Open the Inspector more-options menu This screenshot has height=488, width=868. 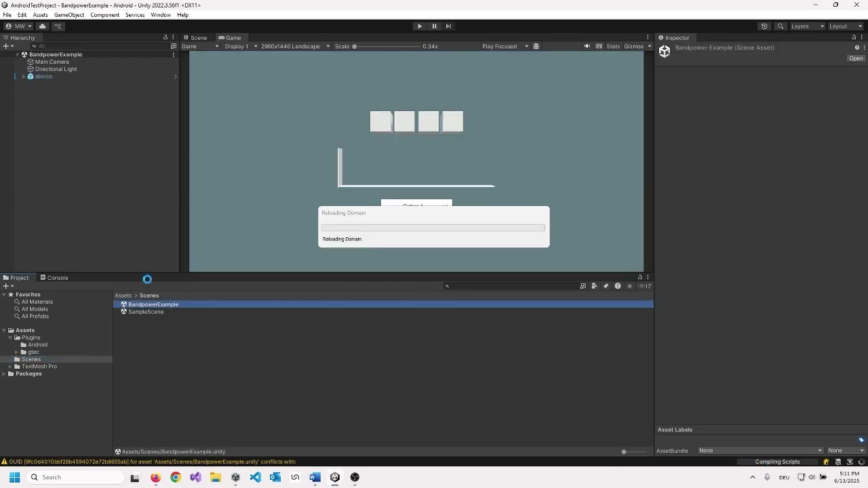(862, 38)
